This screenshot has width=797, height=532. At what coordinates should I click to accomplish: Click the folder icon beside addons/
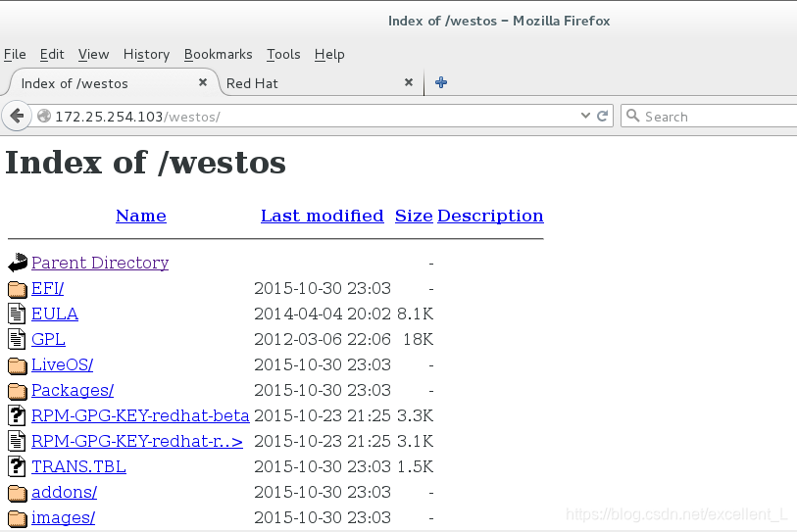[18, 493]
